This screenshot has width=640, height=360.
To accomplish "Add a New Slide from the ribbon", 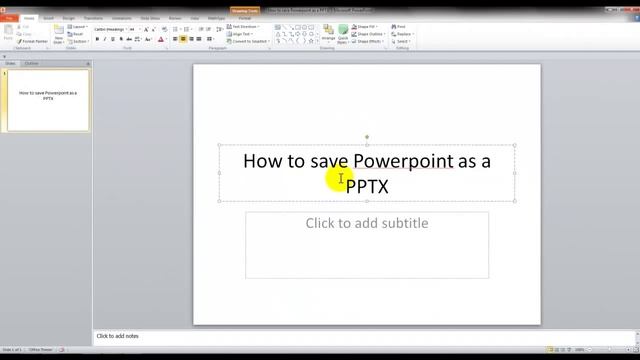I will pos(59,34).
